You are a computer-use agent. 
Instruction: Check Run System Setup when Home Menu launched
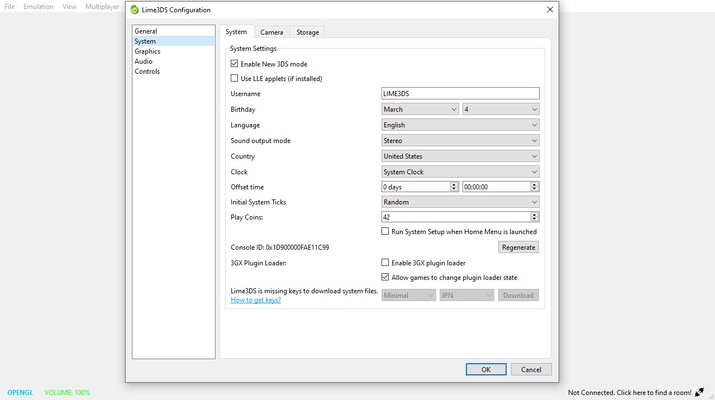(x=385, y=231)
